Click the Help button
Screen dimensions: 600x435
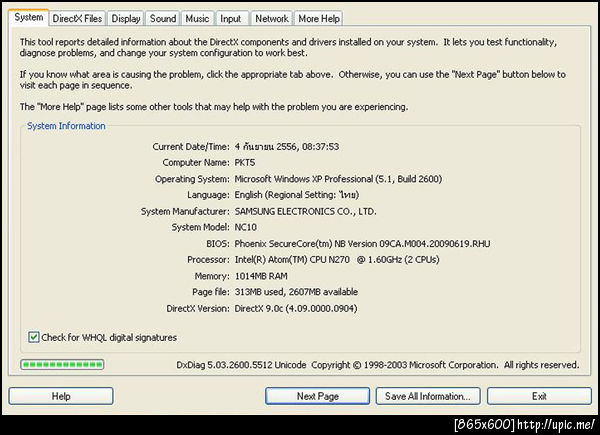(61, 396)
